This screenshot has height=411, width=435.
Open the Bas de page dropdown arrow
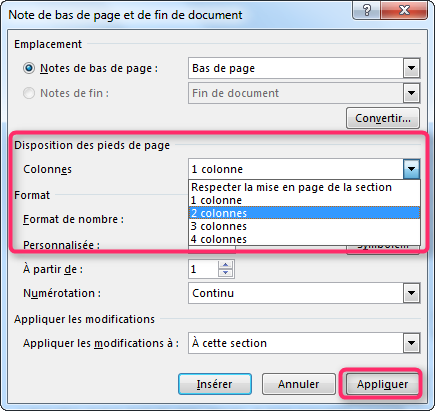coord(411,68)
